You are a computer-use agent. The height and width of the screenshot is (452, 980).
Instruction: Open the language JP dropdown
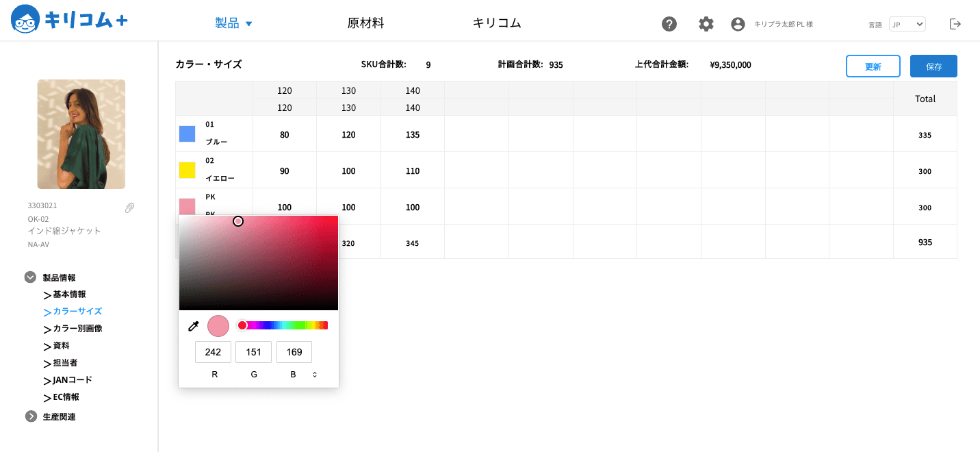(907, 24)
